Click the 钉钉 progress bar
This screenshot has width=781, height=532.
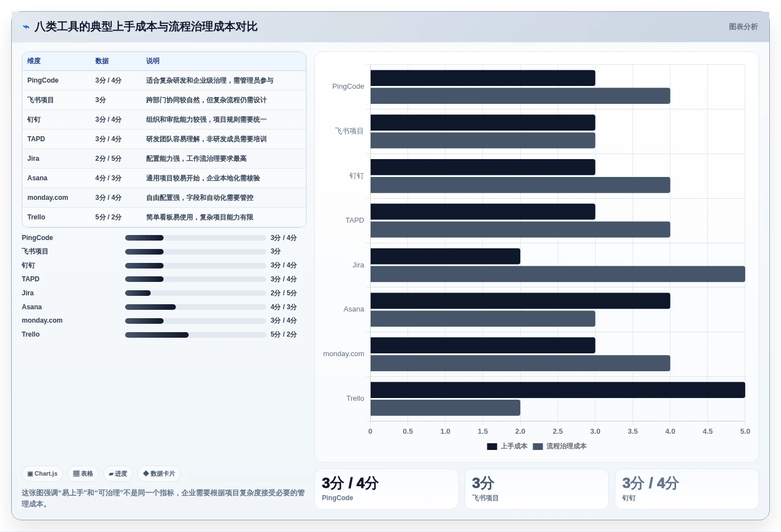[x=195, y=266]
